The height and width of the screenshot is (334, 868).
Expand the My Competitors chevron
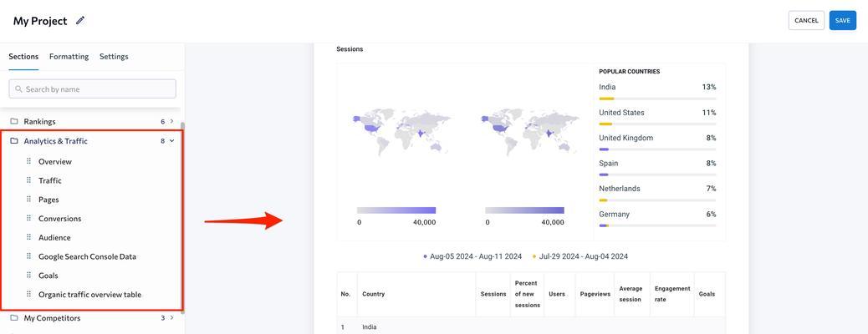pyautogui.click(x=171, y=318)
